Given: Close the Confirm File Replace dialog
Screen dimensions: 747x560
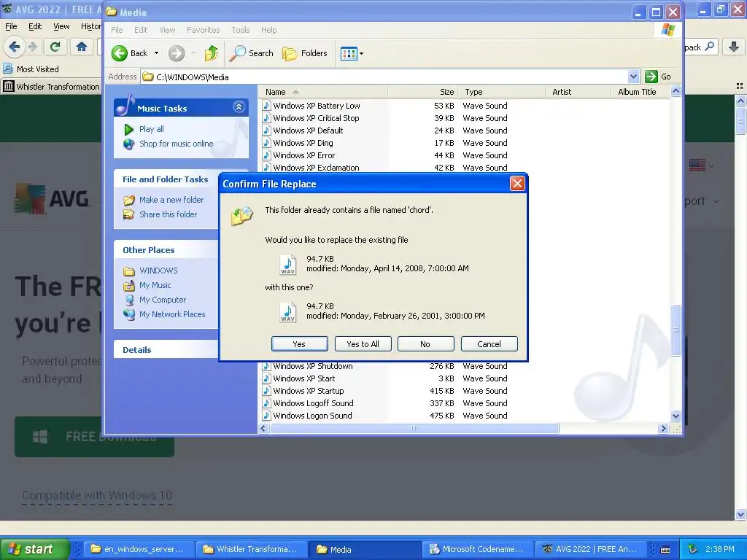Looking at the screenshot, I should [x=517, y=183].
